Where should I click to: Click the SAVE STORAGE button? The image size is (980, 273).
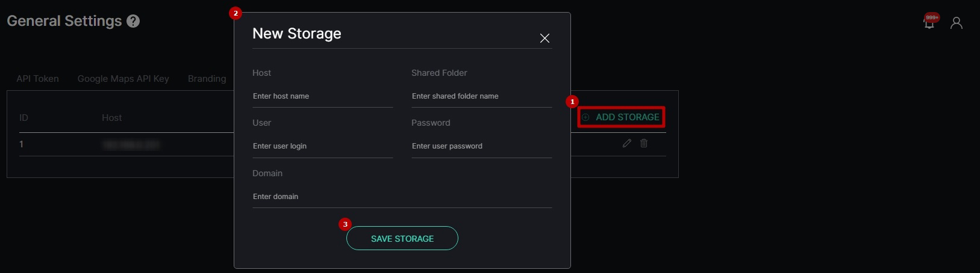point(402,238)
